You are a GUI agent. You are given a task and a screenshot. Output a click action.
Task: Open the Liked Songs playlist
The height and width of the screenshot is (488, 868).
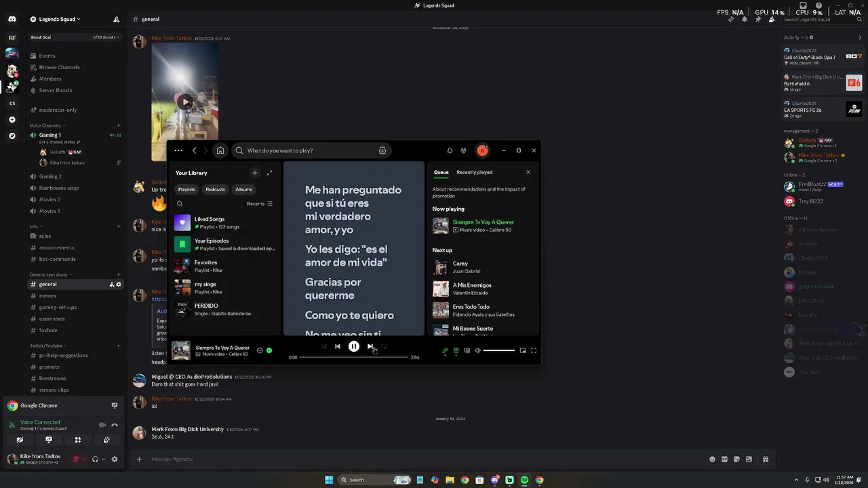pos(225,222)
